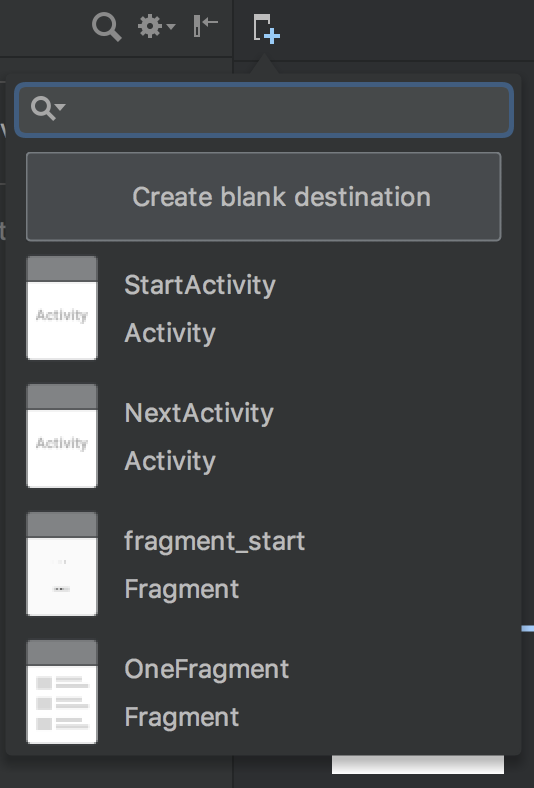Select the NextActivity preview thumbnail
The width and height of the screenshot is (534, 788).
pos(62,436)
